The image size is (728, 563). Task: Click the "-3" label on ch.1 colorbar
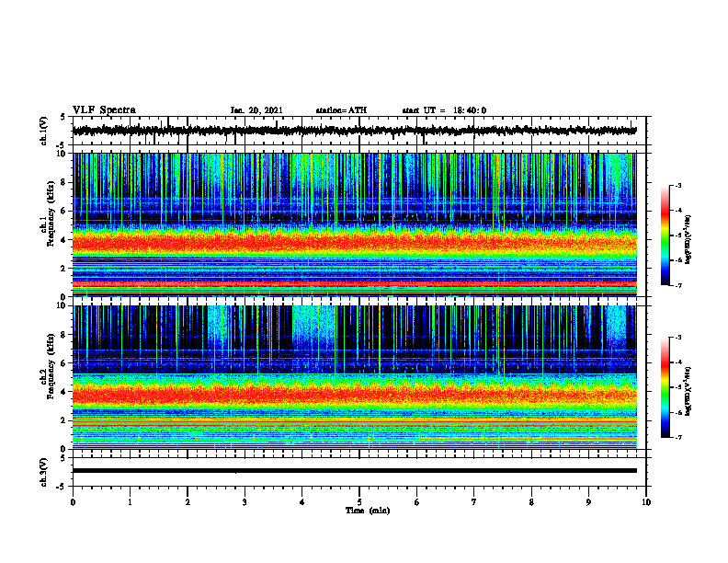(x=677, y=186)
